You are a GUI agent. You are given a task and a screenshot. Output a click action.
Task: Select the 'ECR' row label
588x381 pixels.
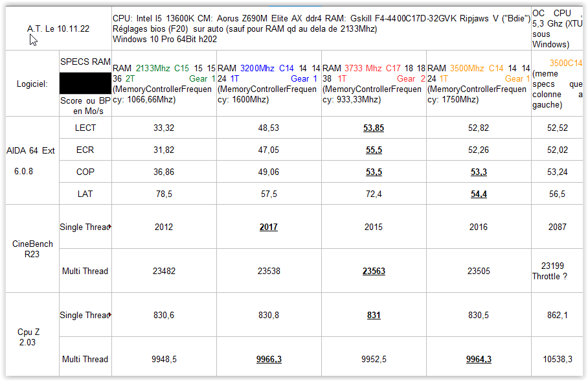(85, 150)
